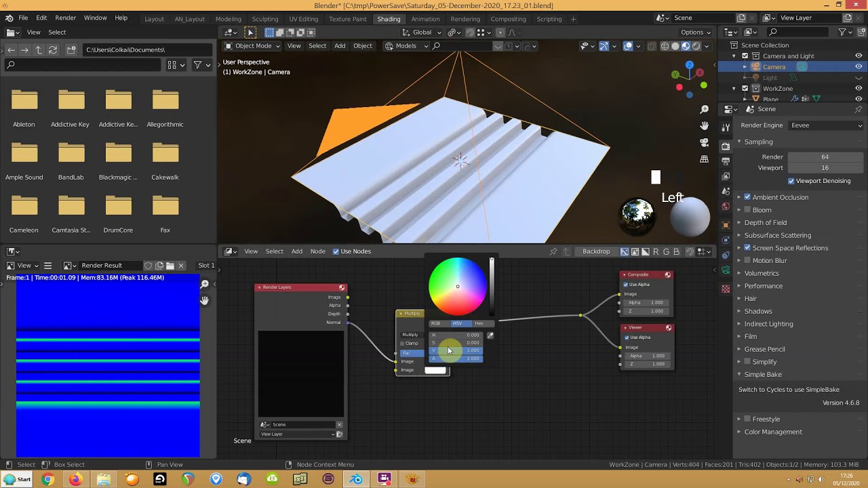
Task: Show Blue channel in backdrop
Action: coord(677,251)
